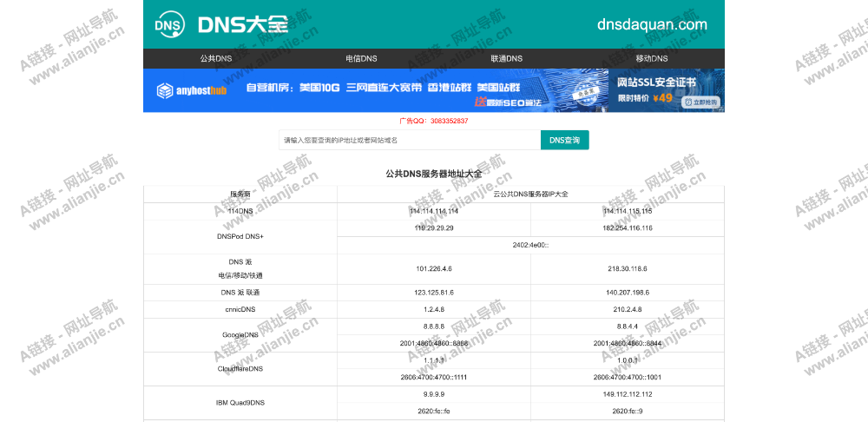The width and height of the screenshot is (868, 422).
Task: Select the IBM Quad9DNS row label
Action: (240, 403)
